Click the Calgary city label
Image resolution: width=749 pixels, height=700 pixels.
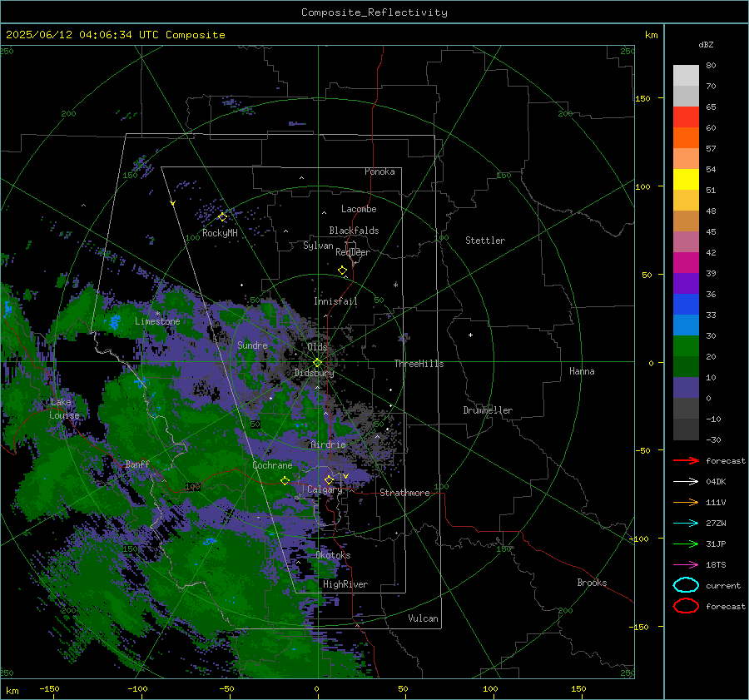tap(325, 489)
